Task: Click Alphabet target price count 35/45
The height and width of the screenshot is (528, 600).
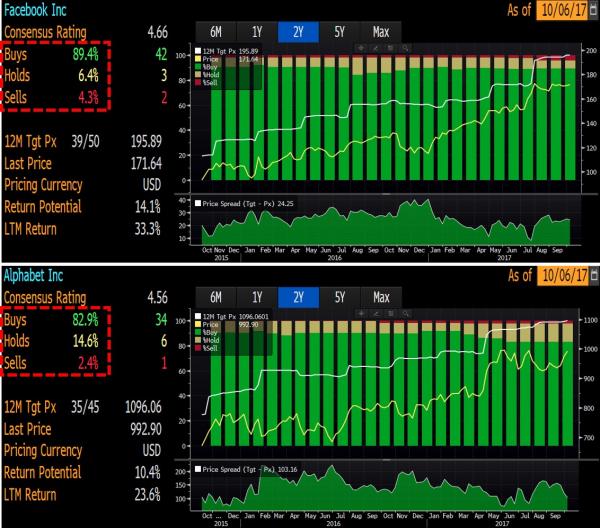Action: click(x=85, y=407)
